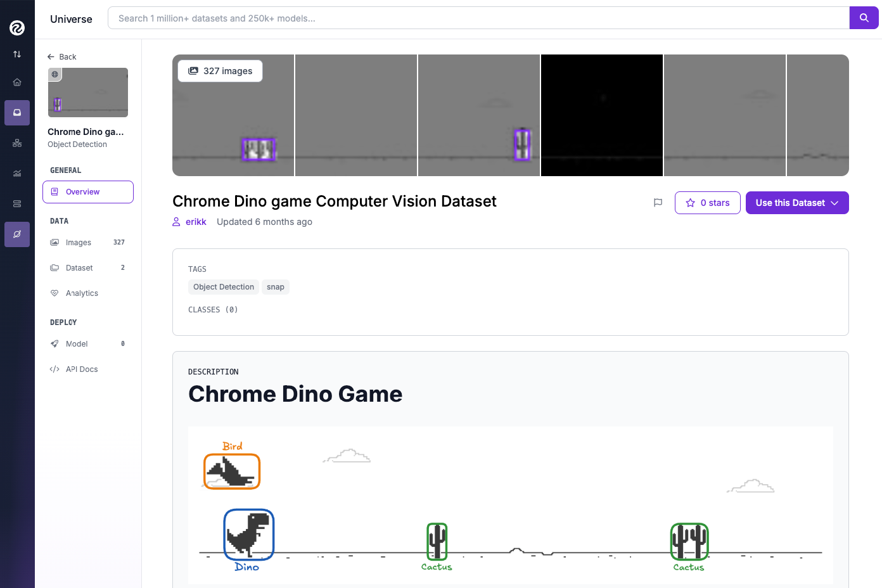Open the Overview menu item
Image resolution: width=882 pixels, height=588 pixels.
[87, 192]
